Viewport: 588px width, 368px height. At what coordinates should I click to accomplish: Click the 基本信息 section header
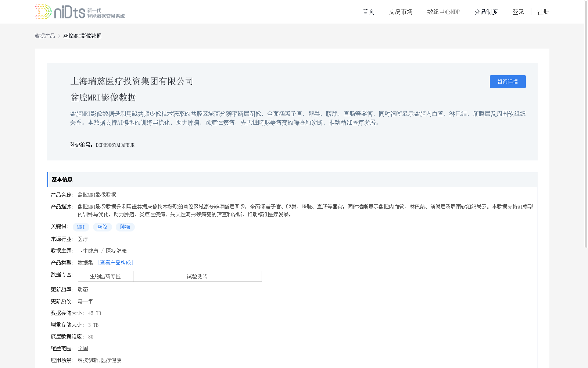click(292, 180)
